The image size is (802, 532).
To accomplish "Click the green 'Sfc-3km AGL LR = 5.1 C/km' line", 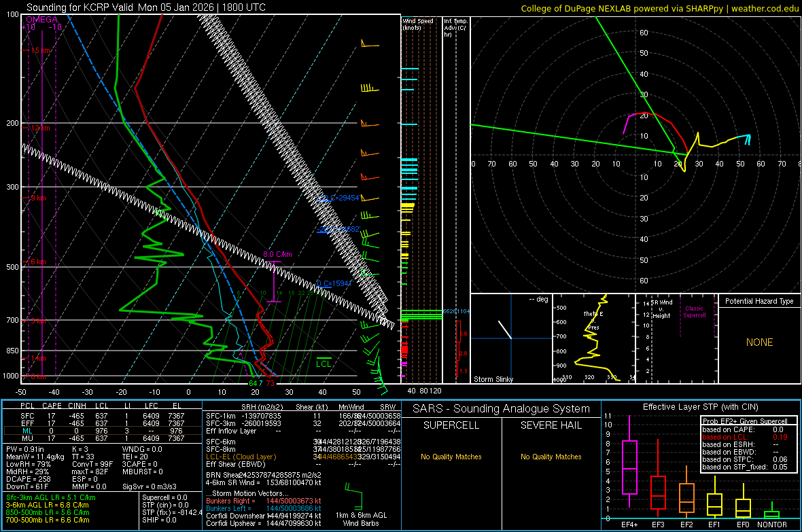I will tap(51, 497).
